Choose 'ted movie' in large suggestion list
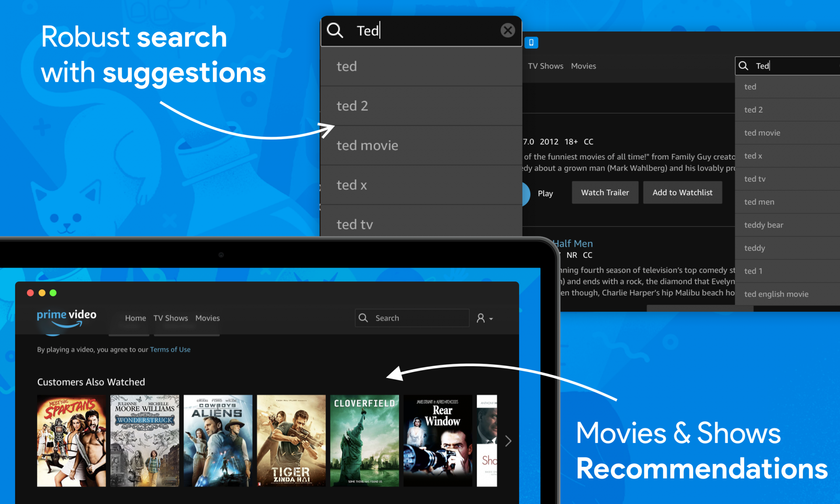Image resolution: width=840 pixels, height=504 pixels. click(x=421, y=145)
